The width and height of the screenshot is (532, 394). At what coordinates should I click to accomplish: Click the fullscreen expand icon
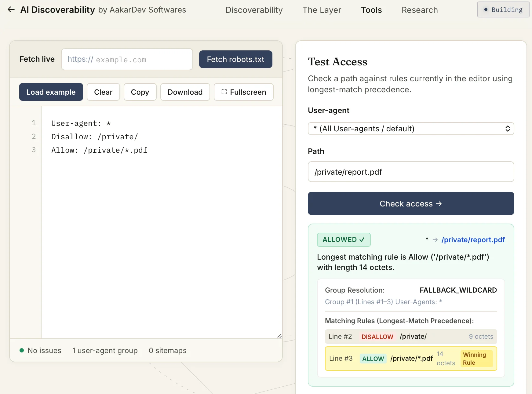click(224, 92)
